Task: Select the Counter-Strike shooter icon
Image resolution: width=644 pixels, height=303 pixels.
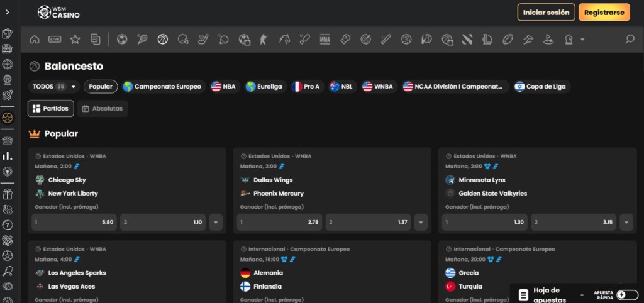Action: click(x=264, y=40)
